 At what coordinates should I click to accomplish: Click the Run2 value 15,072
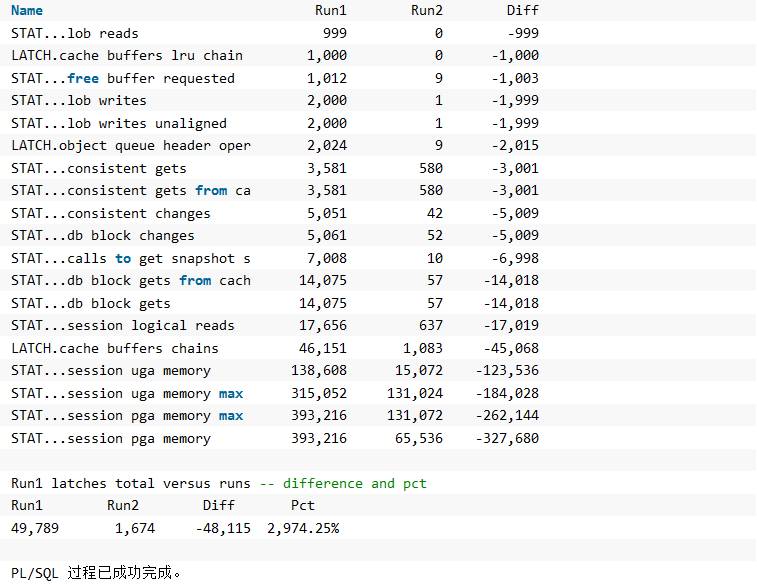click(x=419, y=371)
